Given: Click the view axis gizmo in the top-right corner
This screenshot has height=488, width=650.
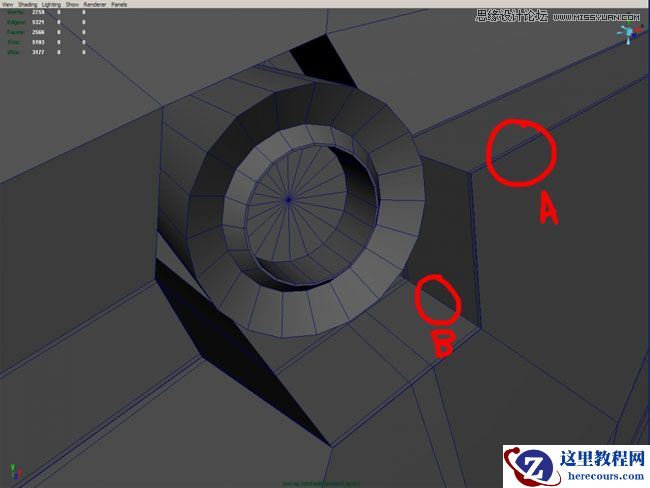Looking at the screenshot, I should [x=631, y=32].
